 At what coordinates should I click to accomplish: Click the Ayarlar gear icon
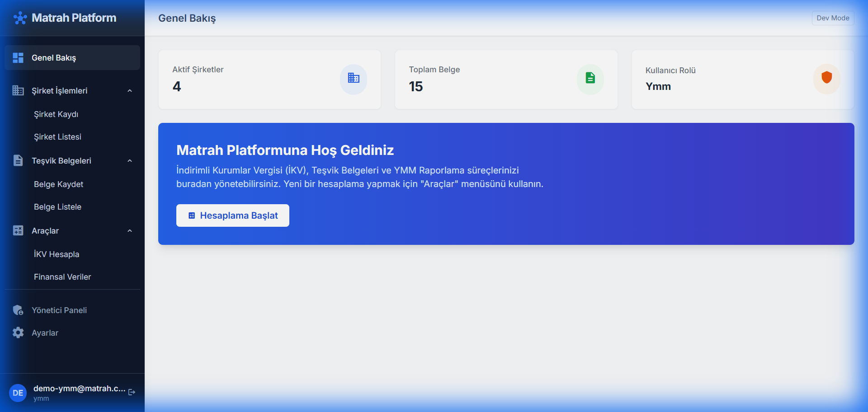click(18, 333)
